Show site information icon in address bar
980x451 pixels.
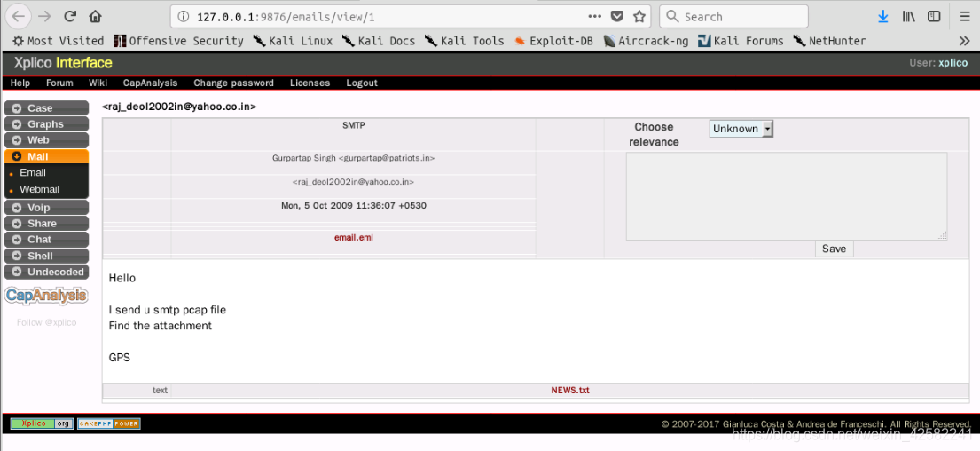[x=184, y=17]
